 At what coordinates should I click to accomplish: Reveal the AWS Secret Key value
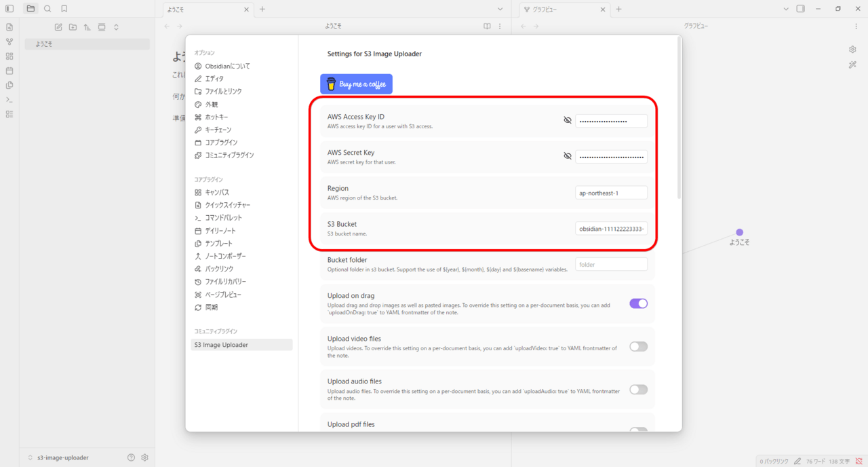[x=568, y=156]
